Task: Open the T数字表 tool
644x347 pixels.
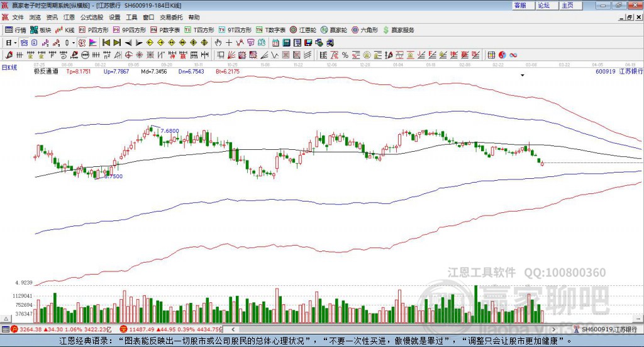Action: (270, 30)
